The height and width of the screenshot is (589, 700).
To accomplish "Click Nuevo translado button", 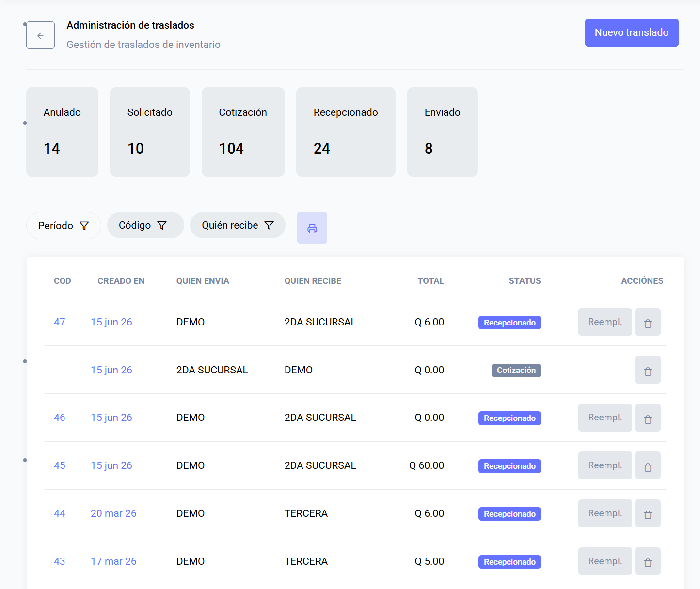I will [x=632, y=32].
